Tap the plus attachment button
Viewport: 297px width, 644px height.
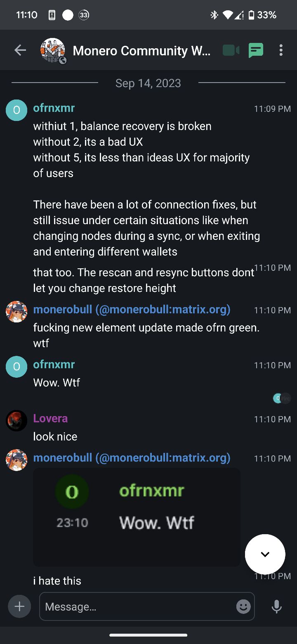[19, 606]
